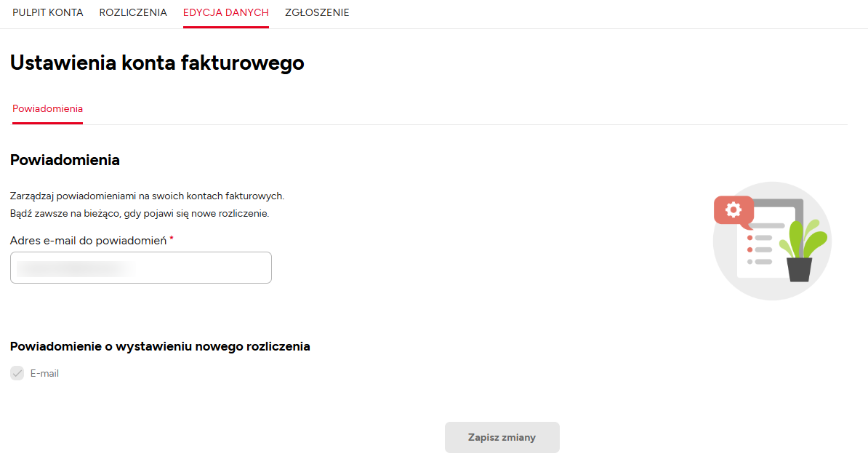
Task: Click the black flower pot in the illustration
Action: [799, 270]
